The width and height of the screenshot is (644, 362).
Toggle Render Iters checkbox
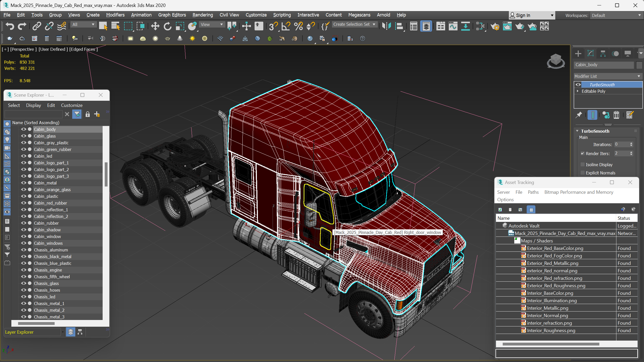click(582, 153)
